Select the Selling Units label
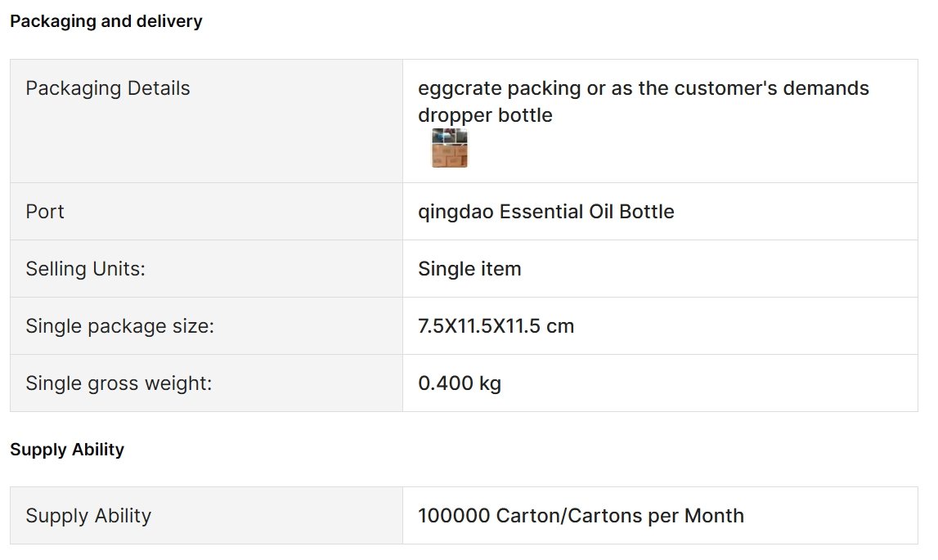This screenshot has height=560, width=938. (x=86, y=269)
